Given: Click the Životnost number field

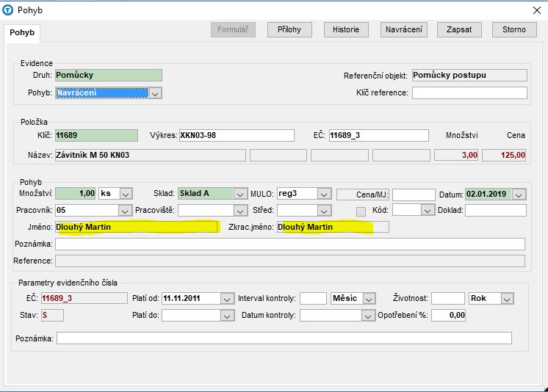Looking at the screenshot, I should [448, 298].
